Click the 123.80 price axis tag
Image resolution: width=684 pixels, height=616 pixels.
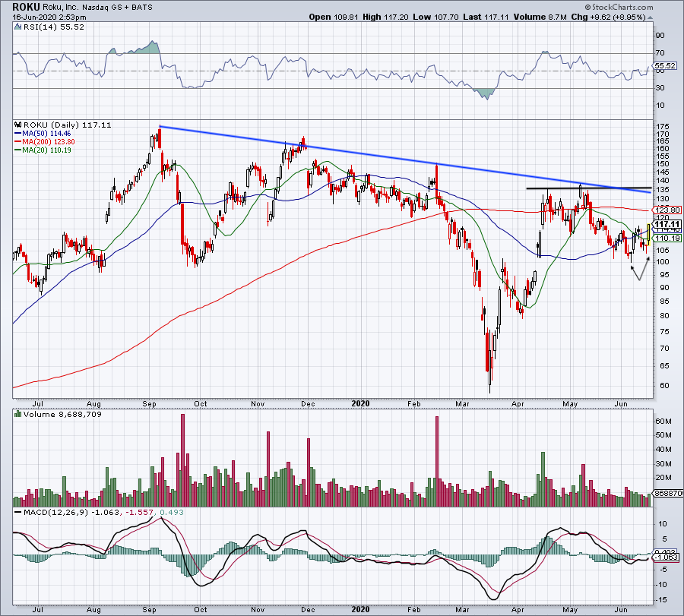[x=668, y=210]
